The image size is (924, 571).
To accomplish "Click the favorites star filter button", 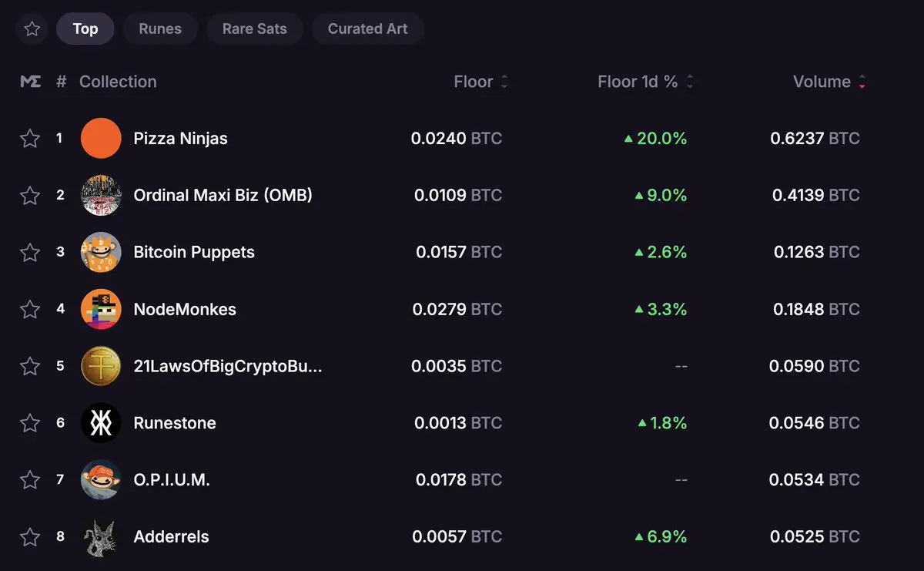I will pyautogui.click(x=32, y=29).
